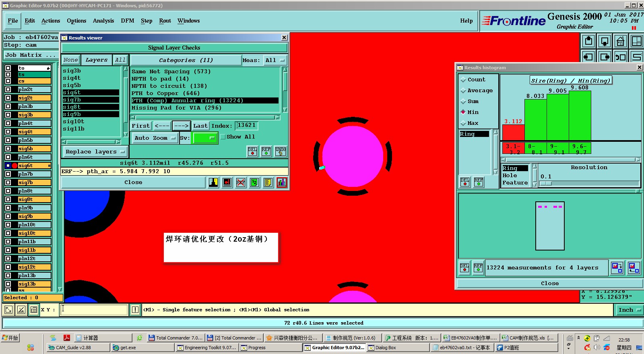Toggle display checkbox for layer sig6t

8,166
